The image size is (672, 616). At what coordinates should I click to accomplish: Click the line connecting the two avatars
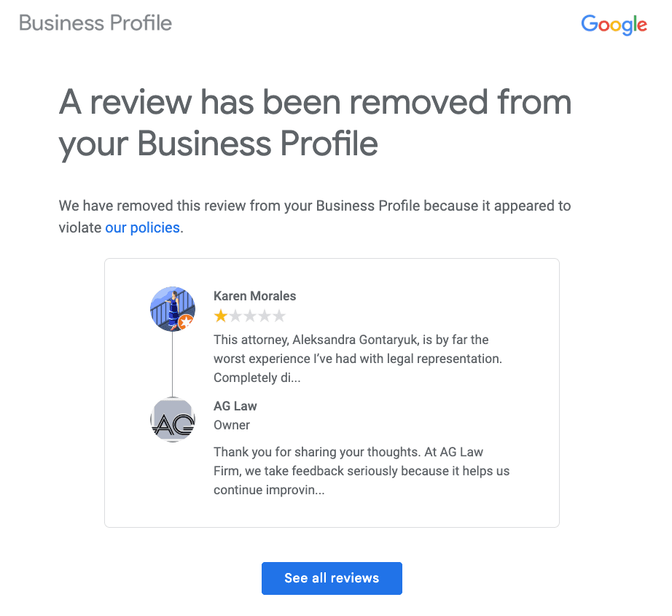(x=173, y=364)
